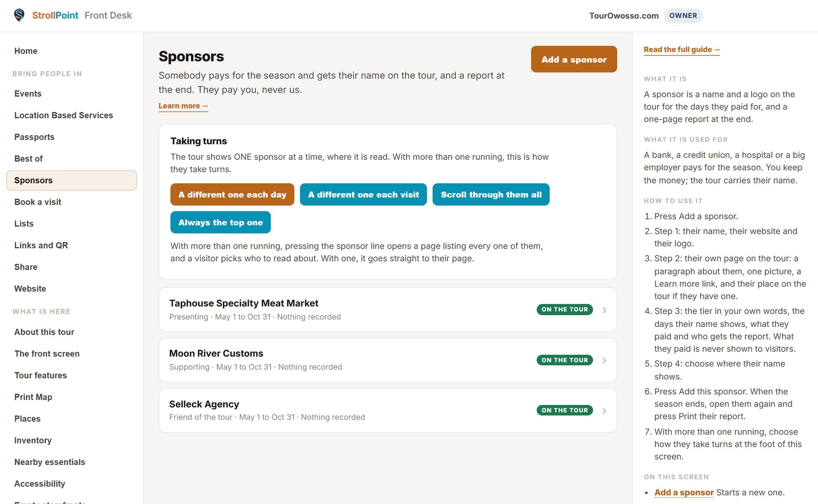Open the Selleck Agency row chevron

(x=604, y=411)
